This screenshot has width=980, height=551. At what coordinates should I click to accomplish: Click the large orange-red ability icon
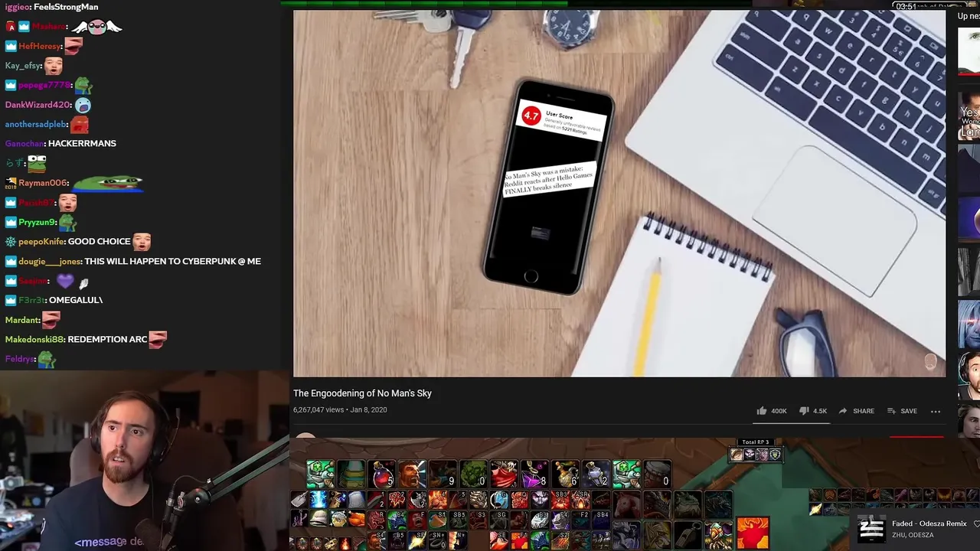coord(753,533)
